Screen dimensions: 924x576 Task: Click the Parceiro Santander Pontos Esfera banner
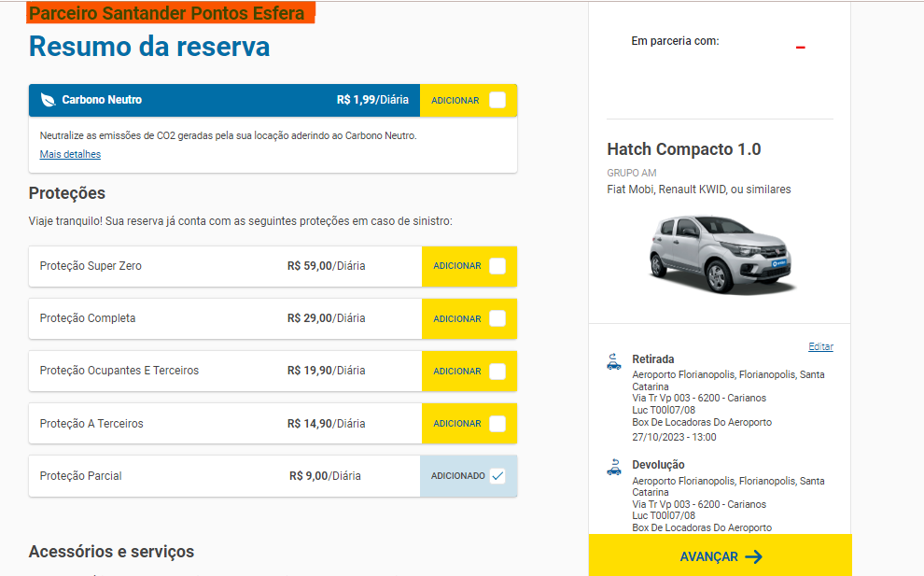click(170, 13)
